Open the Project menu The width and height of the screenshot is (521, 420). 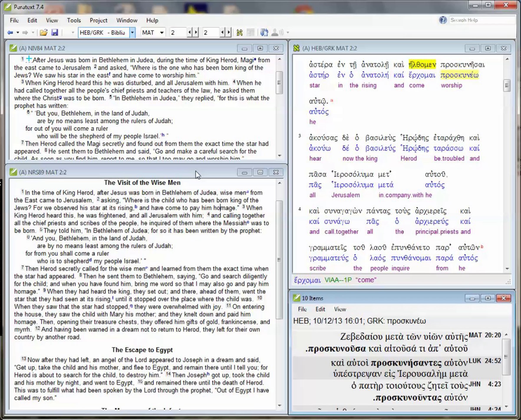coord(98,20)
